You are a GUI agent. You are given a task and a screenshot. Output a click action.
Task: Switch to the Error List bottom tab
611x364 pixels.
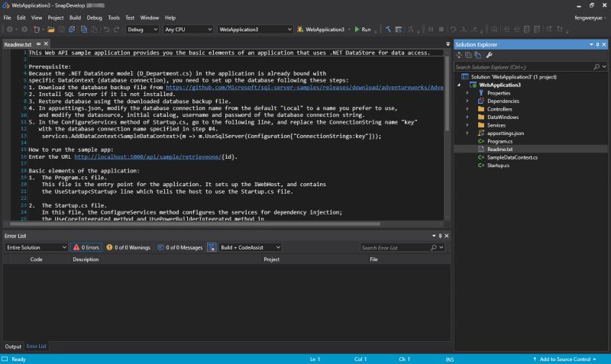click(x=36, y=346)
